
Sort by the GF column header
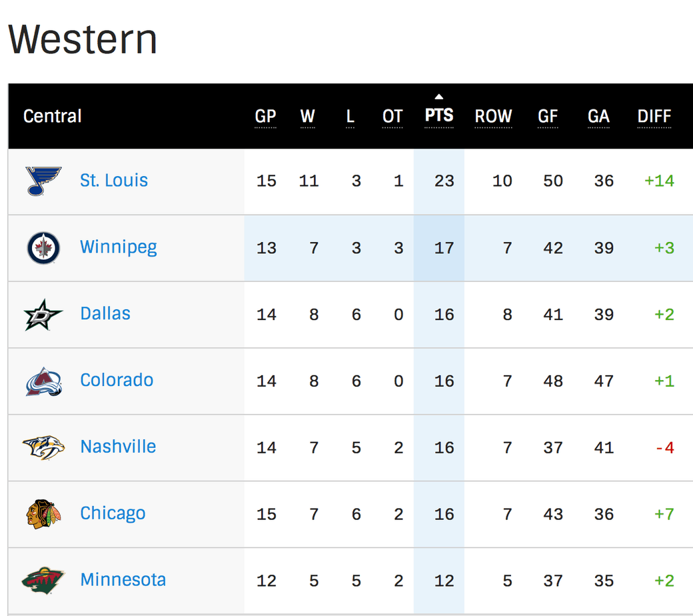tap(548, 116)
